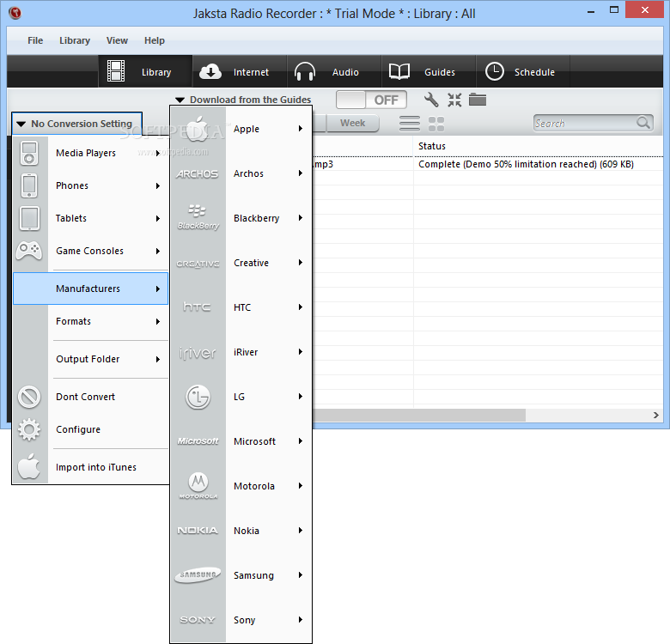670x644 pixels.
Task: Select Motorola in manufacturers menu
Action: [x=241, y=486]
